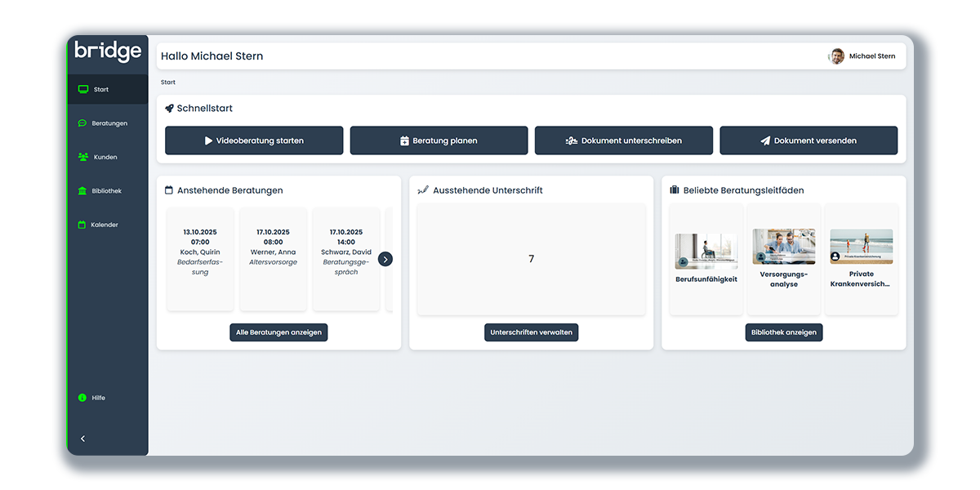Click the Private Krankenversich… caption text
The width and height of the screenshot is (980, 490).
862,279
